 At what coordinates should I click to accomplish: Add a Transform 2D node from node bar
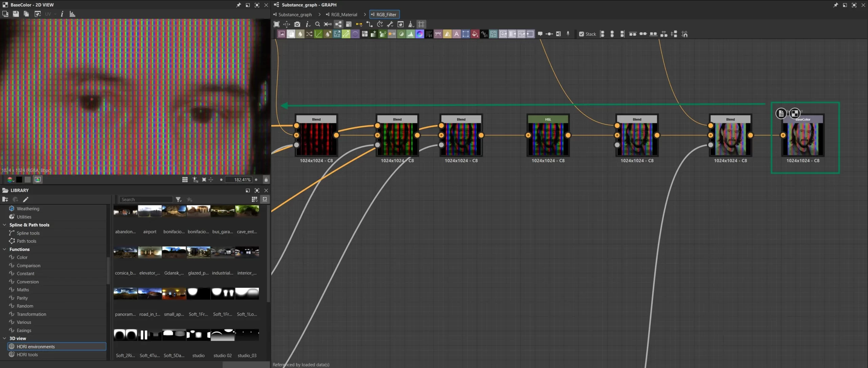pos(466,34)
